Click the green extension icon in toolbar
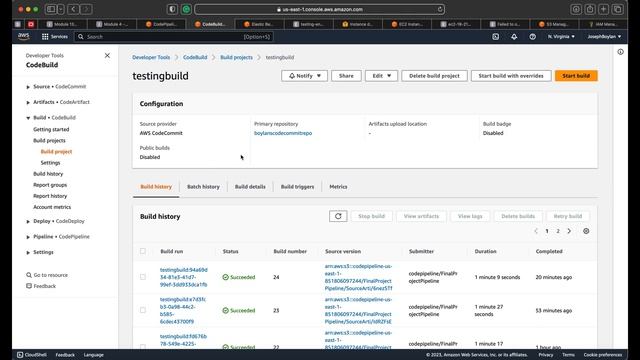This screenshot has width=640, height=360. pyautogui.click(x=186, y=9)
